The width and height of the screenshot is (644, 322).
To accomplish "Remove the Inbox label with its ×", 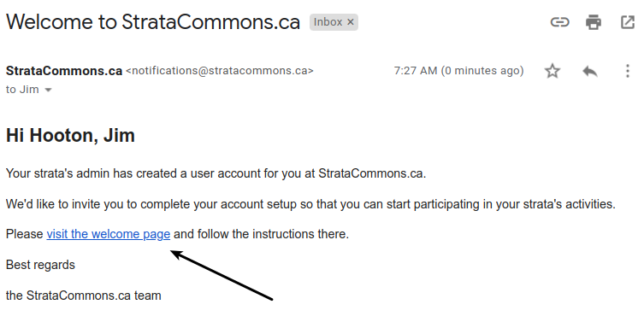I will [x=351, y=22].
